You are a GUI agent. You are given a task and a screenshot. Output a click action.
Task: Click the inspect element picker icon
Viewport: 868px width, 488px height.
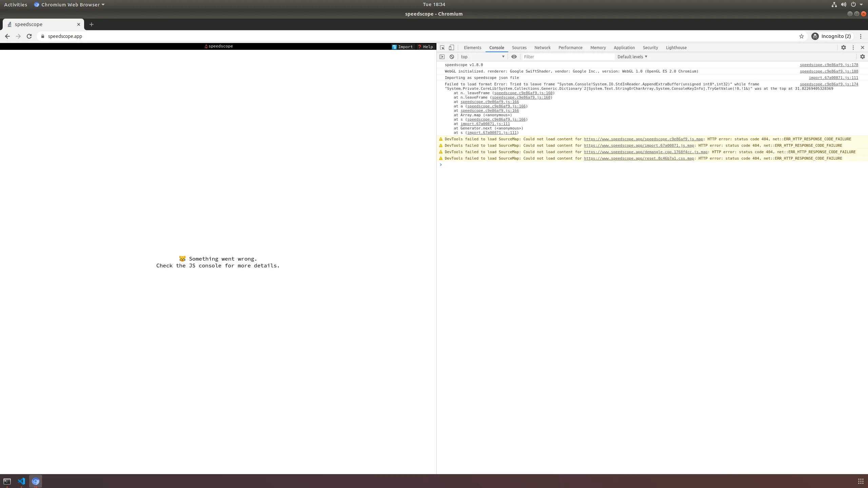[x=442, y=47]
